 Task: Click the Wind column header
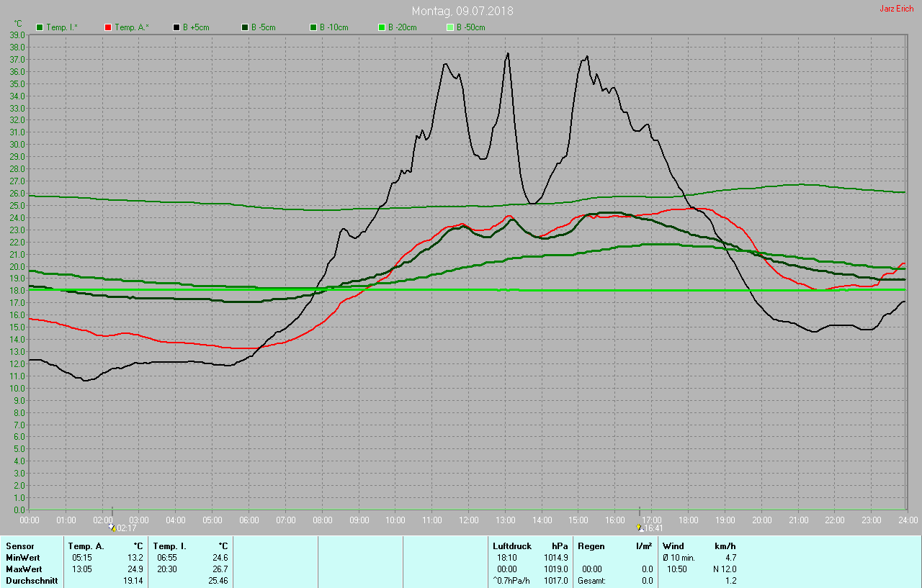click(673, 546)
